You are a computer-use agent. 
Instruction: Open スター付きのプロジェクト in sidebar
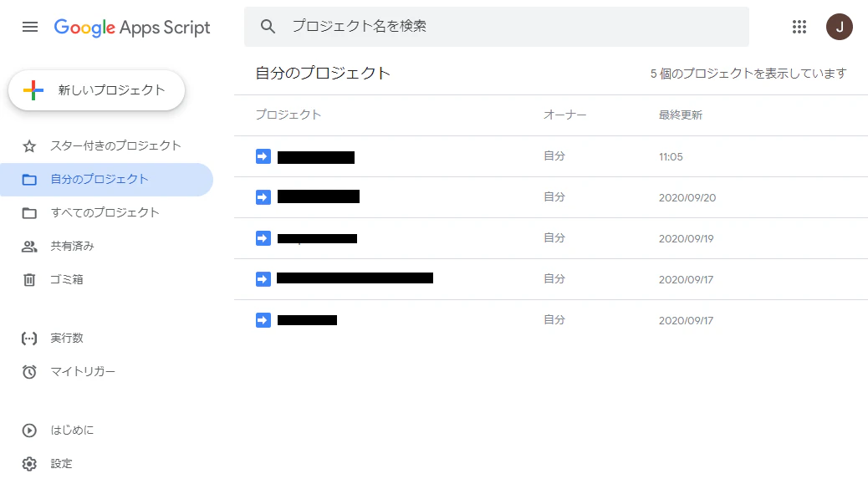pos(106,146)
